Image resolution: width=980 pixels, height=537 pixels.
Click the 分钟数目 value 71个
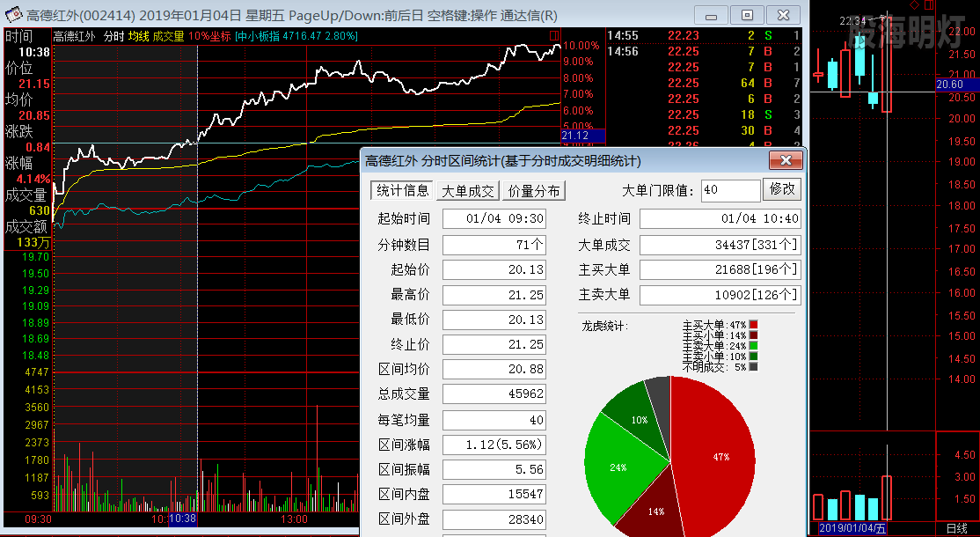click(494, 245)
